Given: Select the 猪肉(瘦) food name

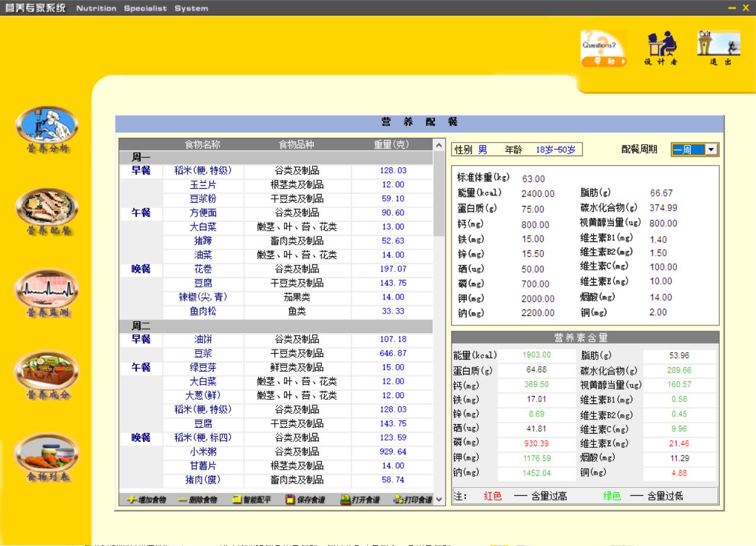Looking at the screenshot, I should [x=202, y=480].
